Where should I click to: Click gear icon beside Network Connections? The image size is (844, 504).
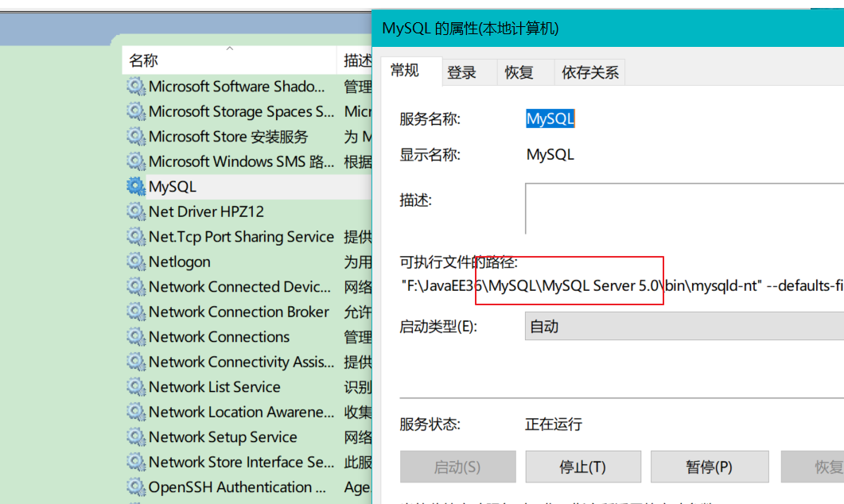(136, 337)
